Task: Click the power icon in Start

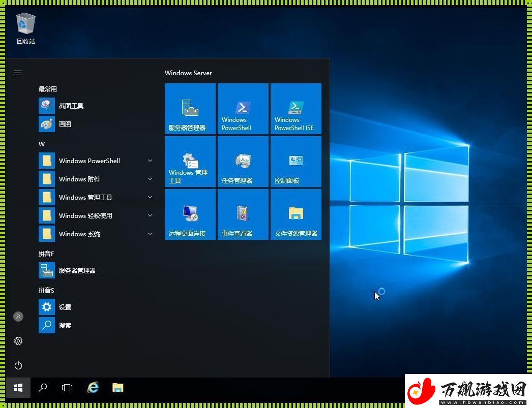Action: click(x=18, y=365)
